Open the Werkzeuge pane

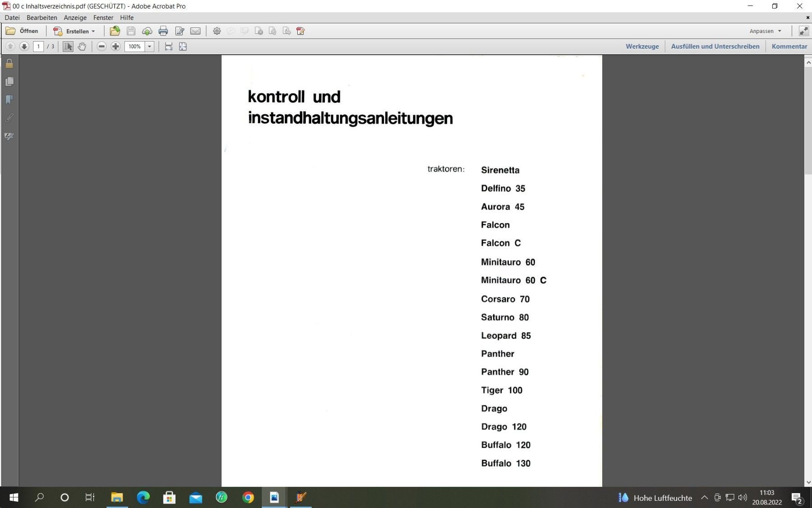[x=642, y=47]
